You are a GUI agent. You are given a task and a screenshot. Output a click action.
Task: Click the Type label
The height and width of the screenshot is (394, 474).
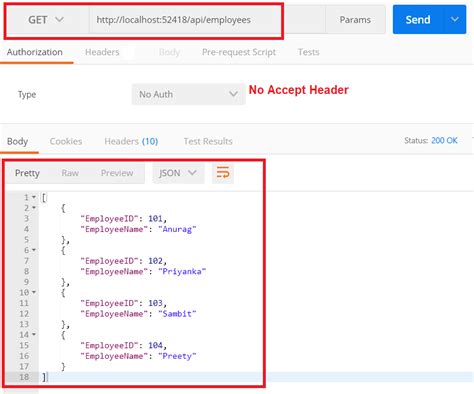point(27,95)
